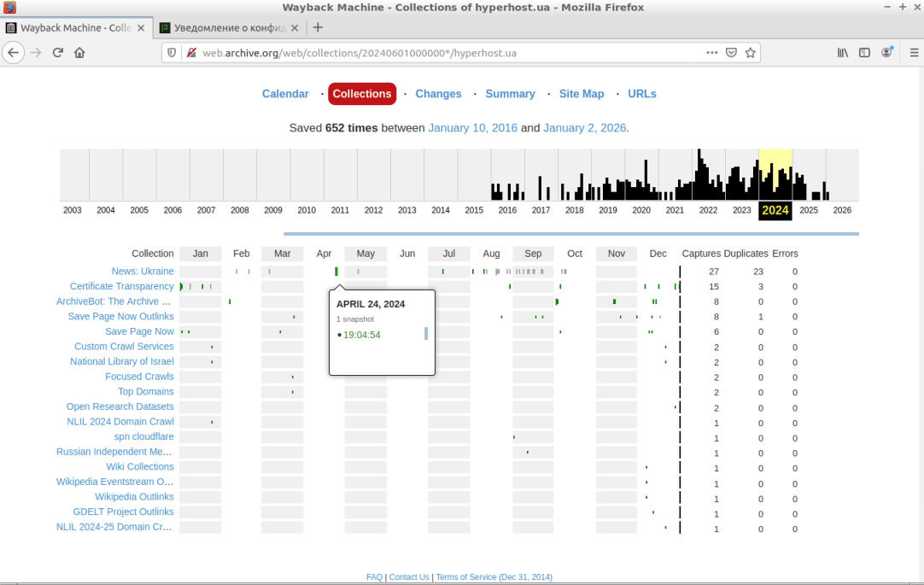Viewport: 924px width, 585px height.
Task: Open page actions three-dot menu
Action: pos(711,52)
